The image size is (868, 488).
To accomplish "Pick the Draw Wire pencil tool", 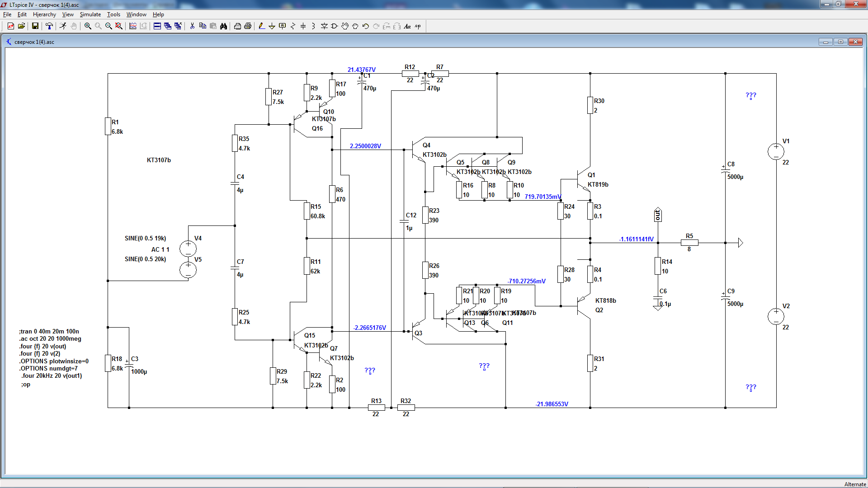I will pyautogui.click(x=261, y=26).
